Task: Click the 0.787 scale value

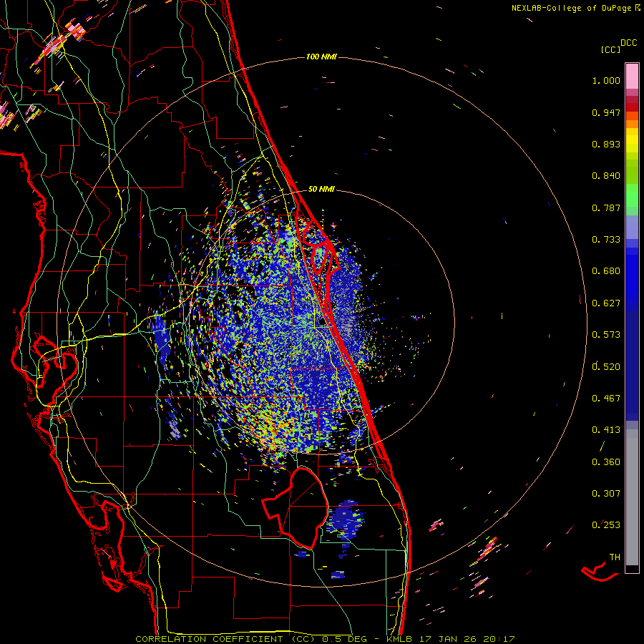Action: [x=606, y=208]
